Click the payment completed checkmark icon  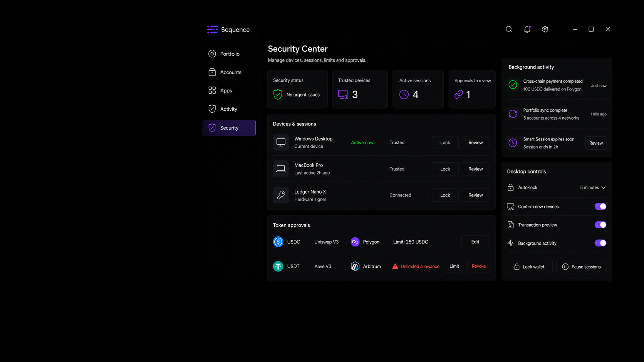(513, 85)
